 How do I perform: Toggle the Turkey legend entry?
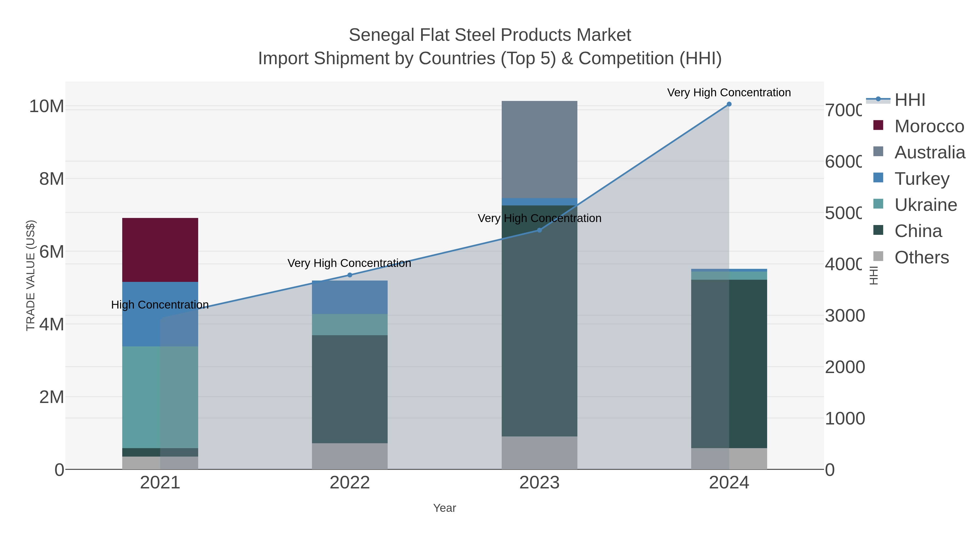[911, 178]
